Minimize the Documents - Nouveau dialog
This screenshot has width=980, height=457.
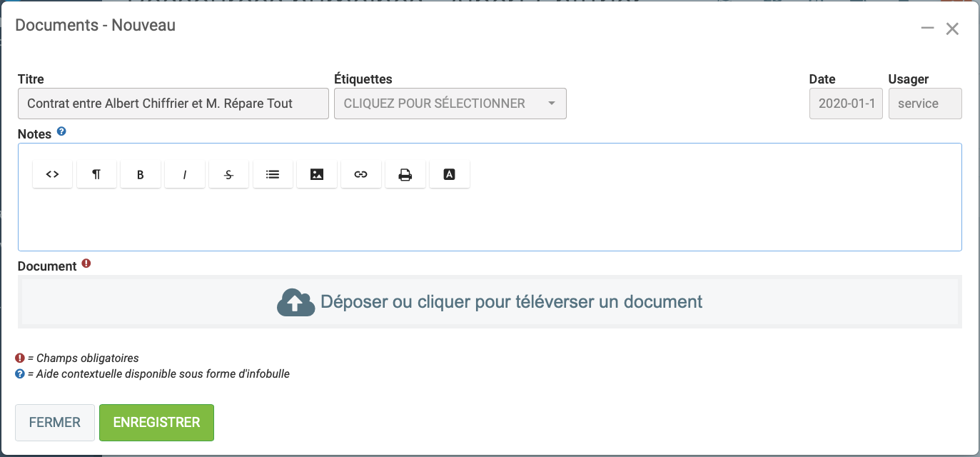pyautogui.click(x=927, y=29)
